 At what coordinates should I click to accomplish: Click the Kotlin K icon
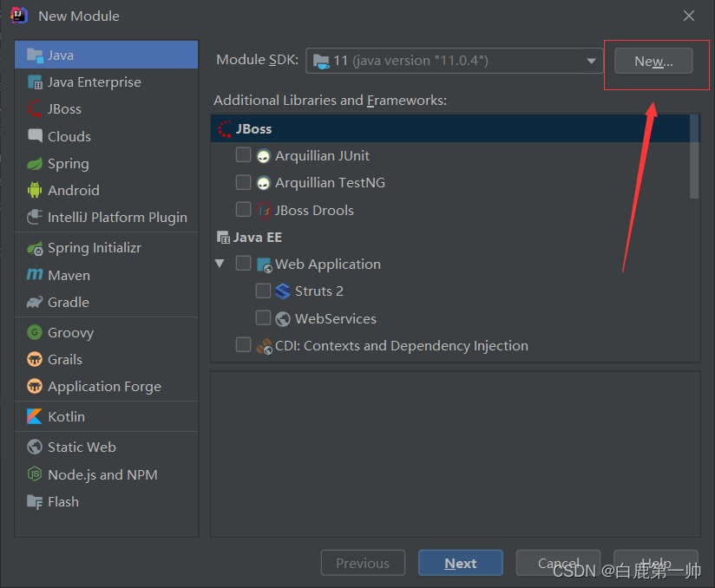pyautogui.click(x=35, y=416)
